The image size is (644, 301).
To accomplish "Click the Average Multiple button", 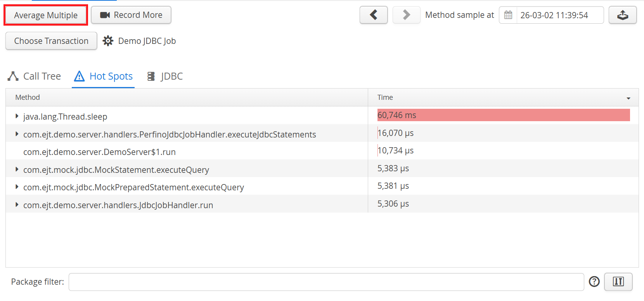I will (x=46, y=15).
